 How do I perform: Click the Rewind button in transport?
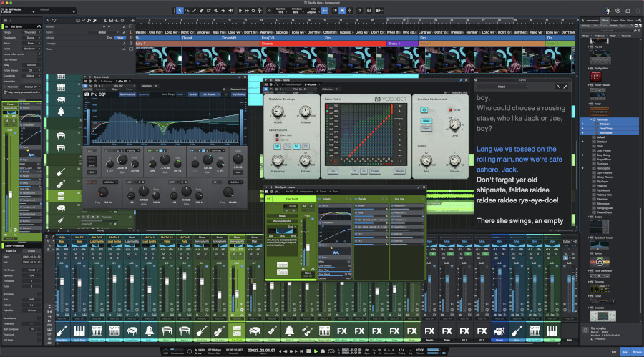coord(286,351)
